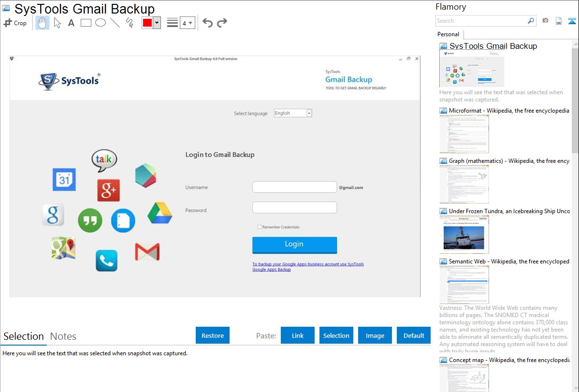Close the SysTools Gmail Backup window
The width and height of the screenshot is (579, 392).
pyautogui.click(x=417, y=59)
